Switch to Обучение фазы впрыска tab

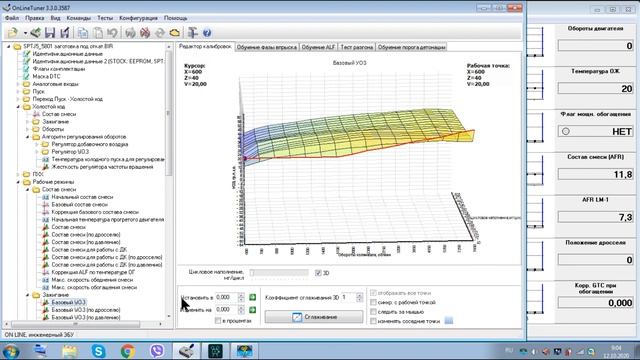267,47
